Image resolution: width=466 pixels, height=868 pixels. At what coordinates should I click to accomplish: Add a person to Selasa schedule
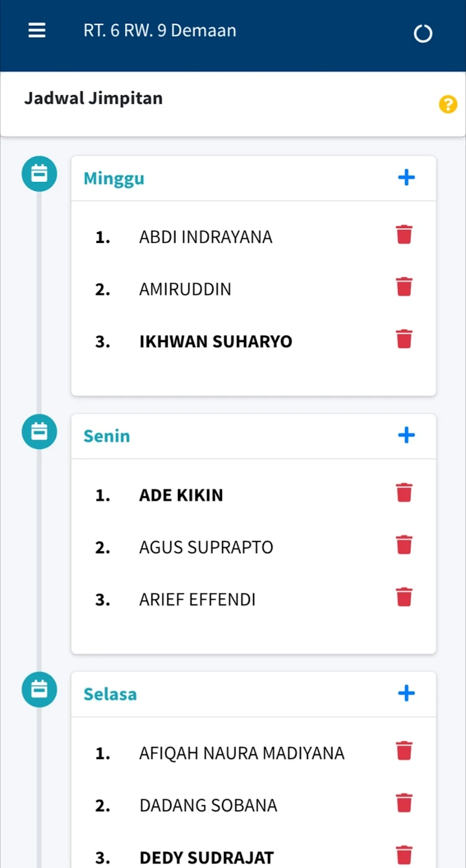pyautogui.click(x=406, y=694)
